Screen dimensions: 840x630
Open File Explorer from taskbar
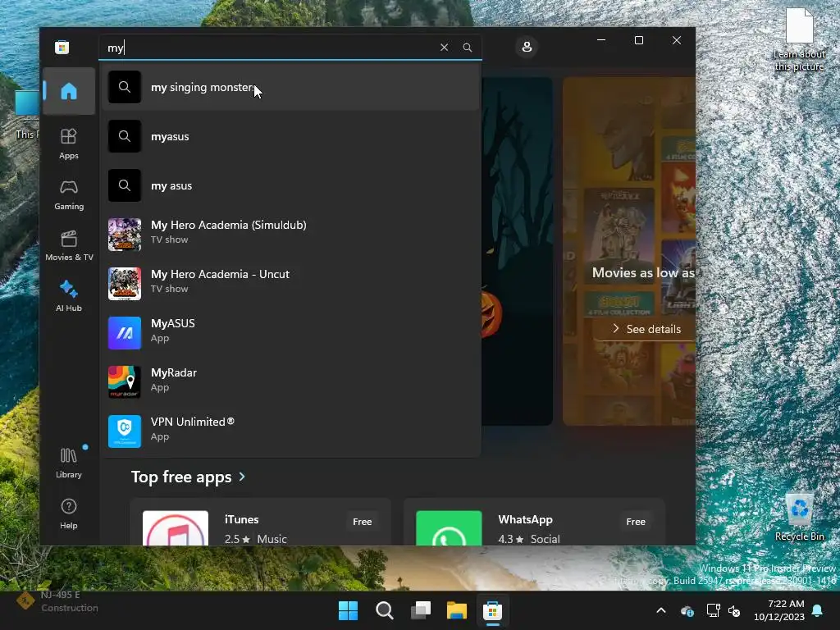pos(457,610)
